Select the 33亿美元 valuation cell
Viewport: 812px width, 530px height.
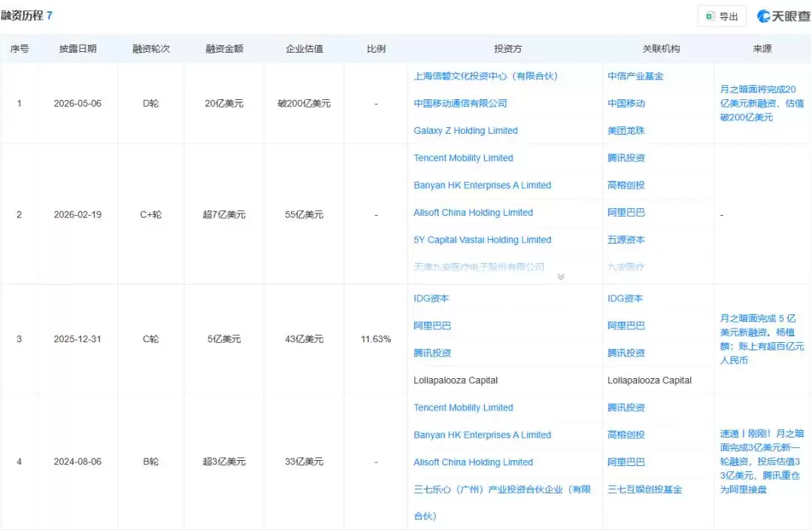(304, 462)
